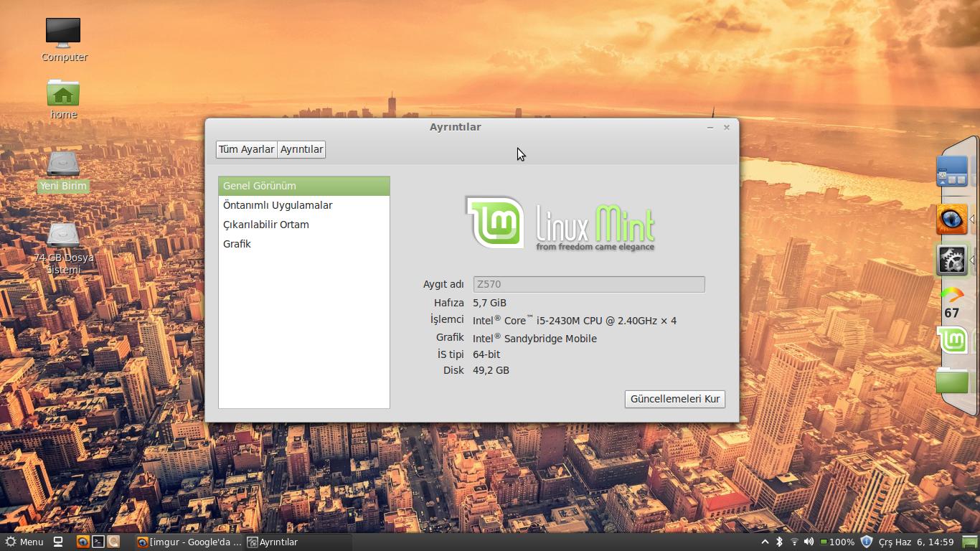Open the clock showing Çrş Haz 6, 14:59
The height and width of the screenshot is (551, 980).
[916, 542]
